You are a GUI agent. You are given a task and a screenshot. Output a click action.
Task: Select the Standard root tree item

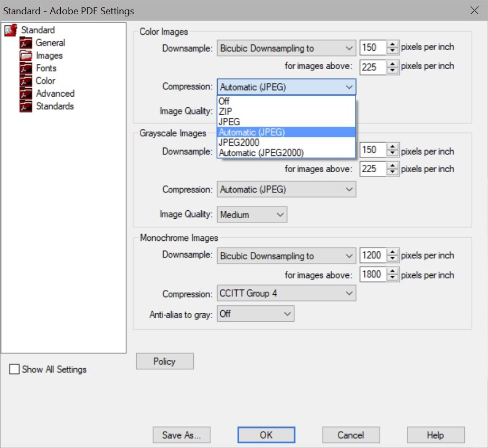point(37,30)
